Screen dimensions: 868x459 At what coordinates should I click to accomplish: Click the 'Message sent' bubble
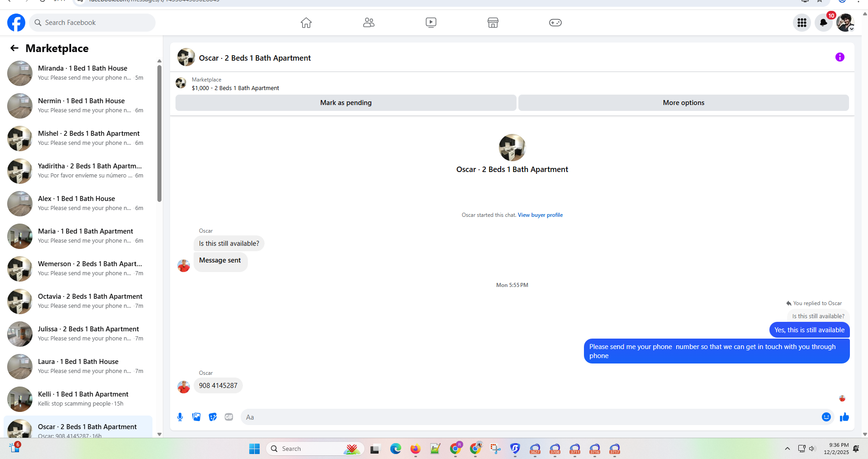(220, 262)
